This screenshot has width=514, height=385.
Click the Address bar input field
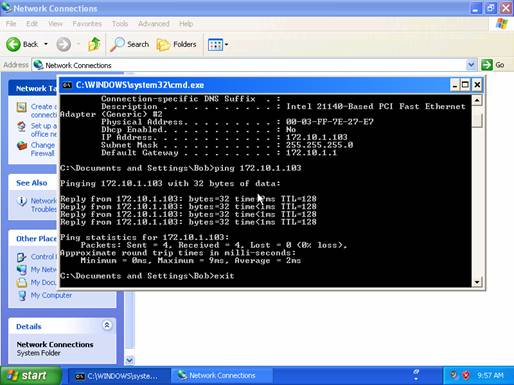pos(249,65)
